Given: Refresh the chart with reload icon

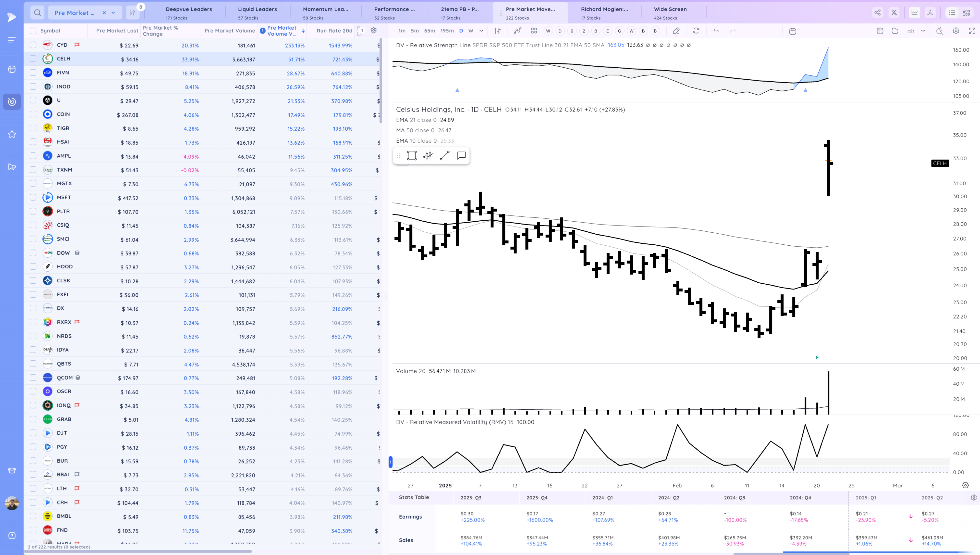Looking at the screenshot, I should (x=696, y=31).
